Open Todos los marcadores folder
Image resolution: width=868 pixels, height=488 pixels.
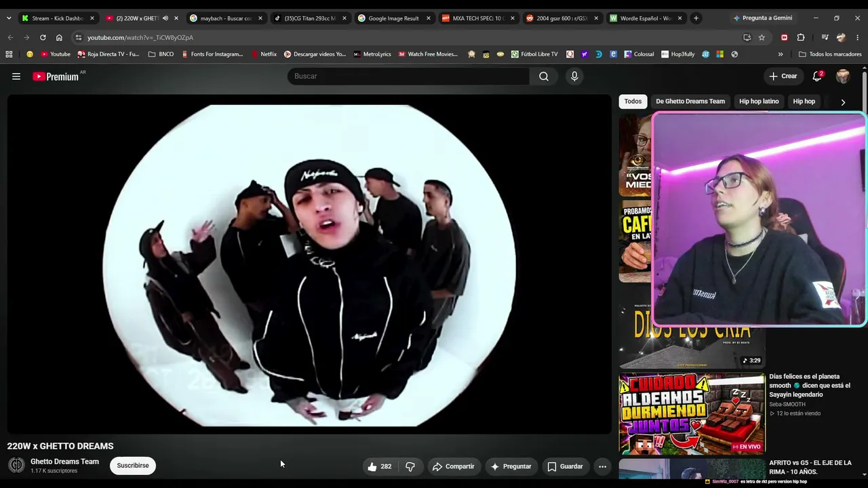pyautogui.click(x=830, y=54)
